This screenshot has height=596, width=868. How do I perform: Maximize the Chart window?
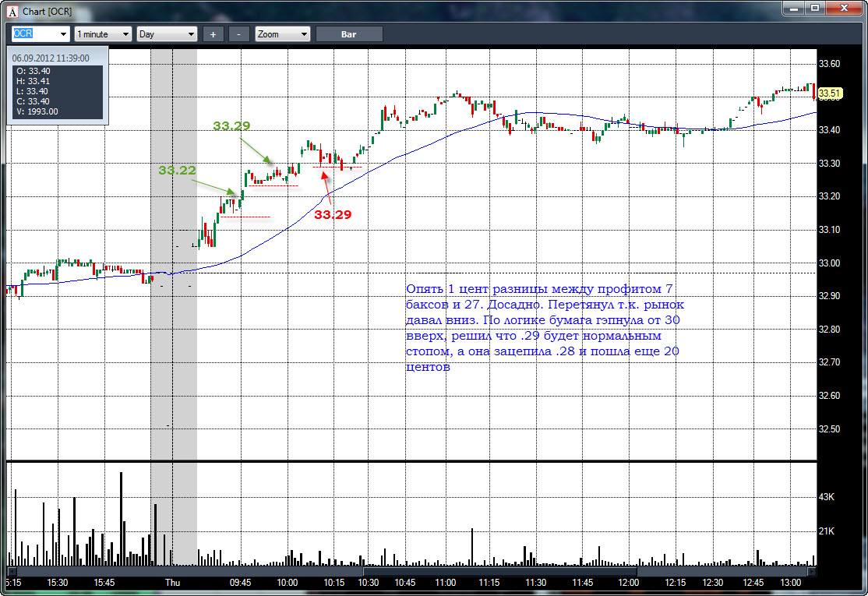coord(815,9)
